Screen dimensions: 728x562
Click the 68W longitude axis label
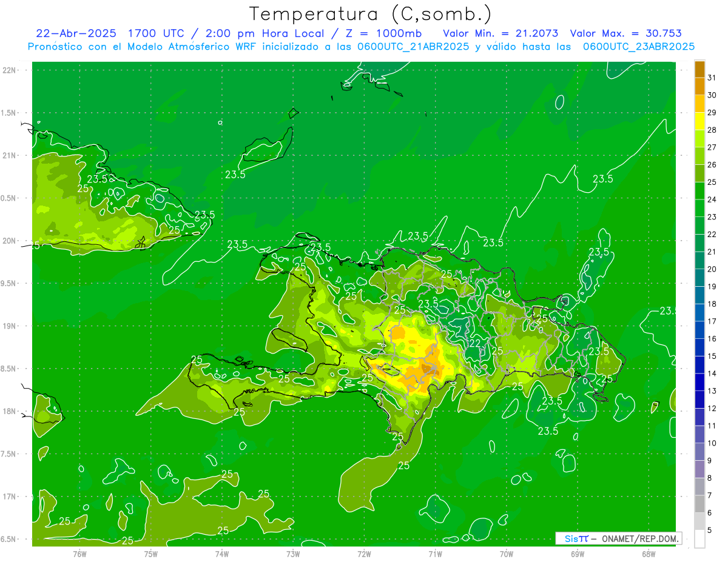649,554
